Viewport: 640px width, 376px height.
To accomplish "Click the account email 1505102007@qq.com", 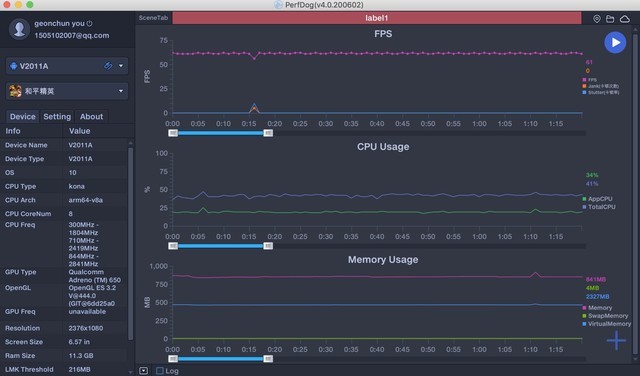I will (x=72, y=36).
